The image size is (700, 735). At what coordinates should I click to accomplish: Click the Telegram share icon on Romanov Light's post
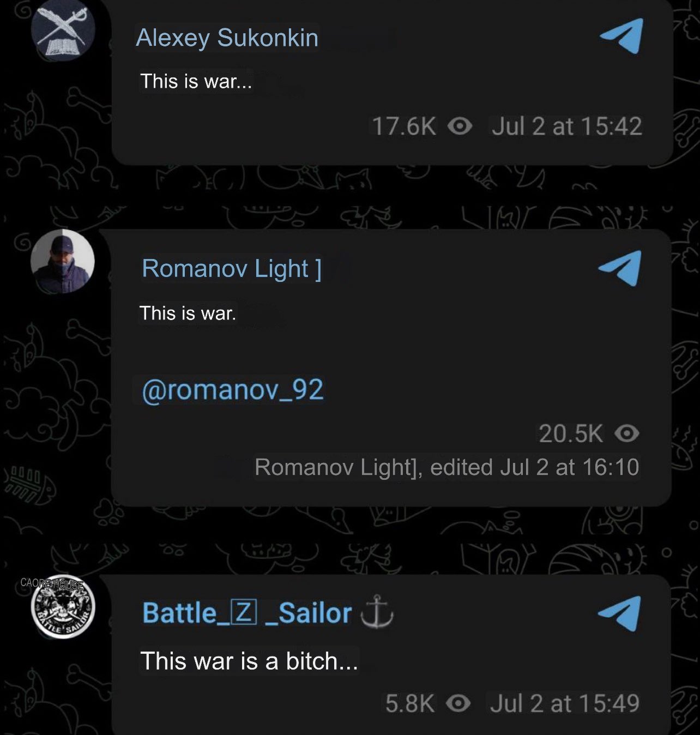click(x=620, y=268)
